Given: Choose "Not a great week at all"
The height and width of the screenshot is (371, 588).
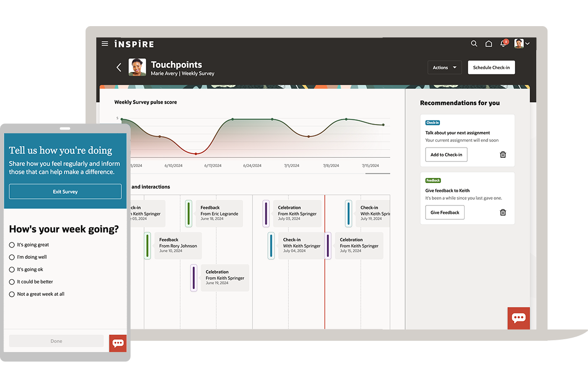Looking at the screenshot, I should 12,294.
